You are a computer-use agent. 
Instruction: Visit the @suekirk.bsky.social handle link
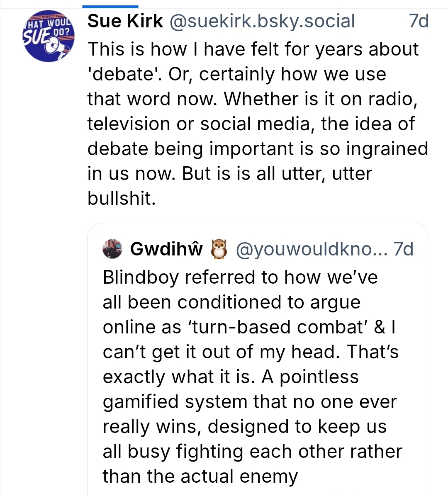click(x=262, y=21)
